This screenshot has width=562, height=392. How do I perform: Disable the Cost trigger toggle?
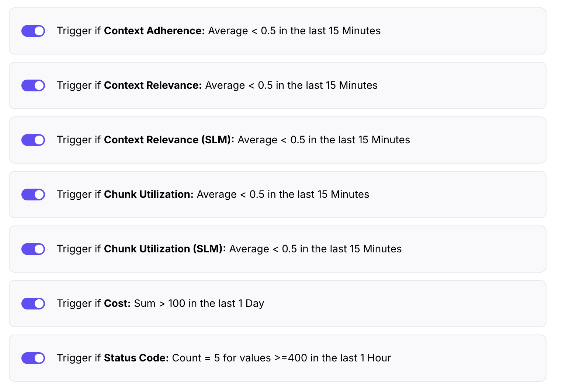(33, 304)
